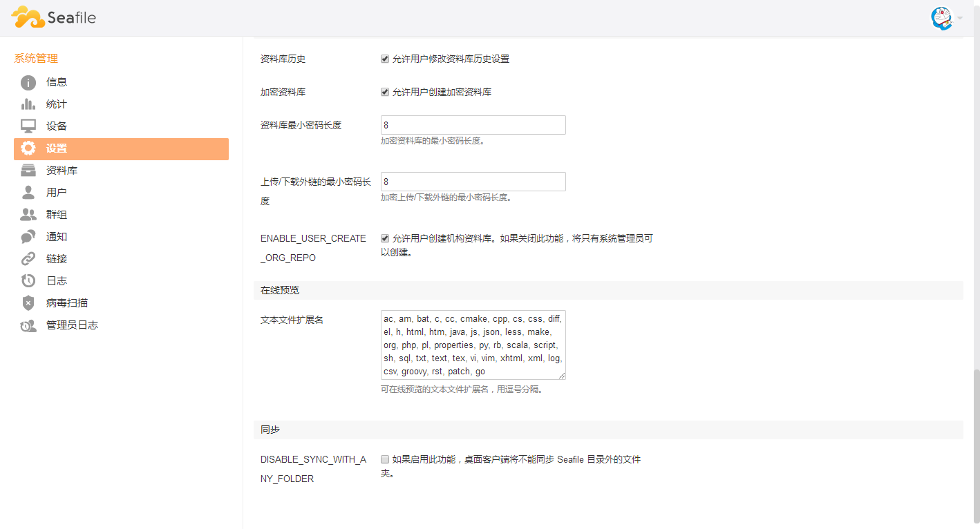Select the 设备 monitor icon
Viewport: 980px width, 529px height.
pyautogui.click(x=28, y=126)
